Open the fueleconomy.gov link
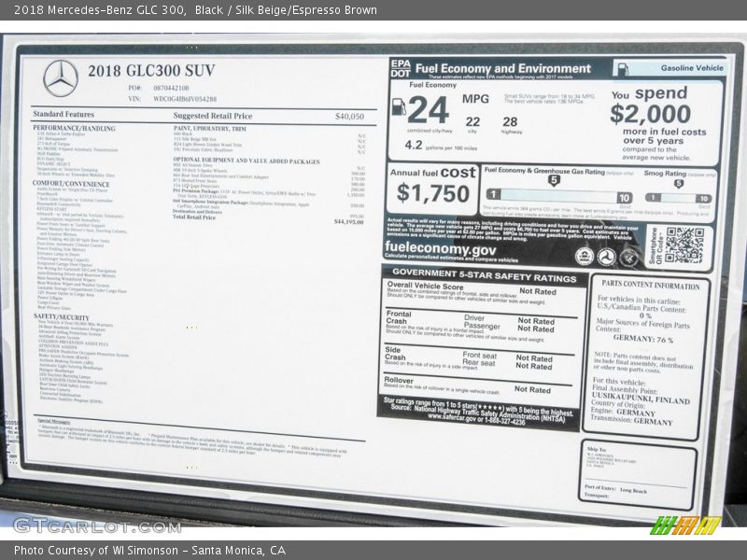The height and width of the screenshot is (560, 747). point(440,248)
